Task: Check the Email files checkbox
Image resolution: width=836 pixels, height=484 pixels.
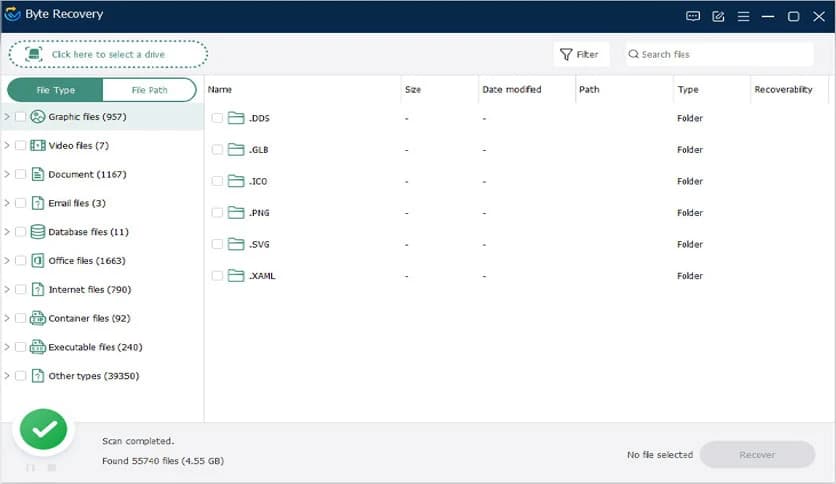Action: (x=20, y=203)
